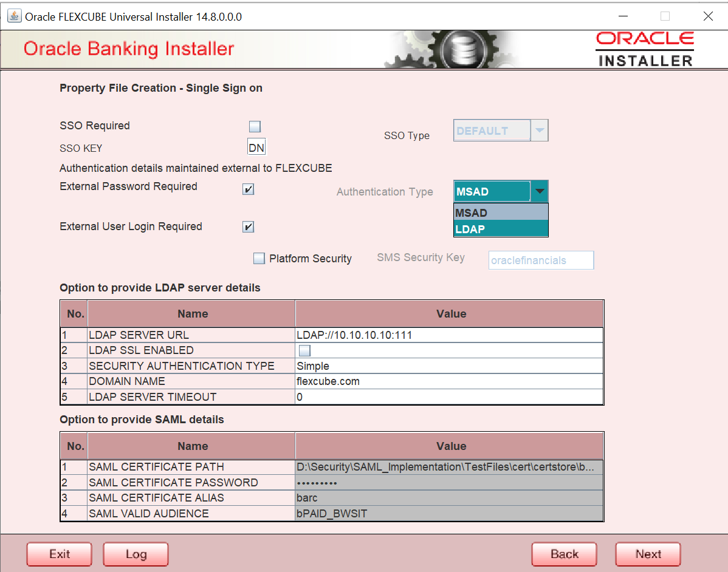Click the SMS Security Key field
Image resolution: width=728 pixels, height=572 pixels.
541,260
